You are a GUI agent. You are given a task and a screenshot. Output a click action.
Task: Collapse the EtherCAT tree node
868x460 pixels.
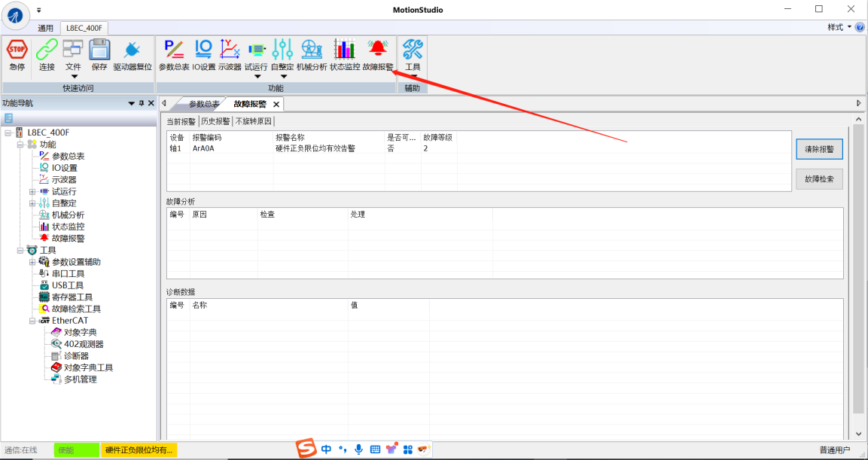pyautogui.click(x=32, y=321)
